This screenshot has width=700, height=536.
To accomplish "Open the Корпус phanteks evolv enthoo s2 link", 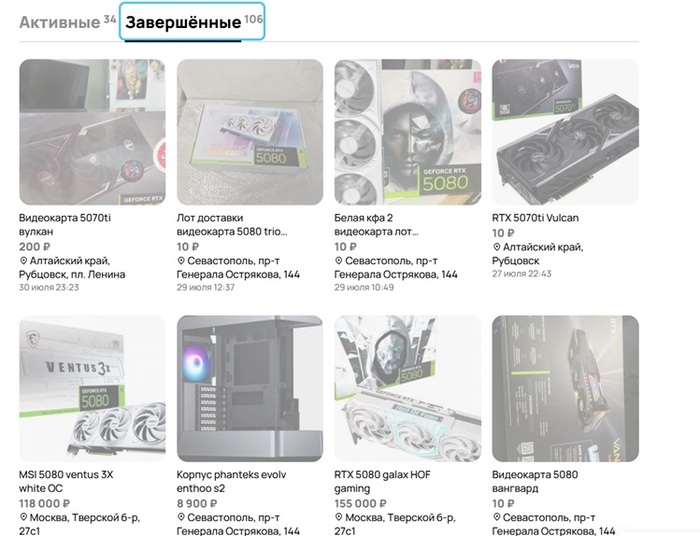I will pos(231,481).
